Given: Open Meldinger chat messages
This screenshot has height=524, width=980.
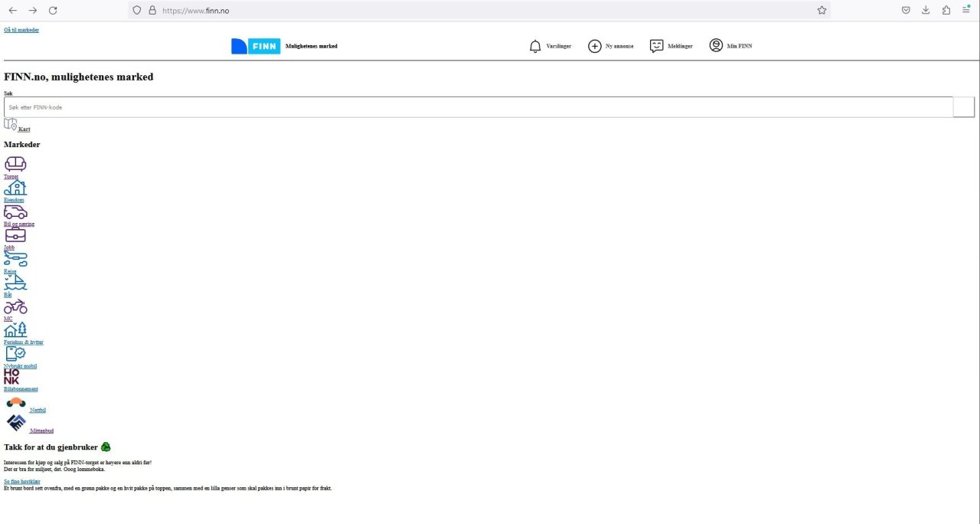Looking at the screenshot, I should (671, 46).
